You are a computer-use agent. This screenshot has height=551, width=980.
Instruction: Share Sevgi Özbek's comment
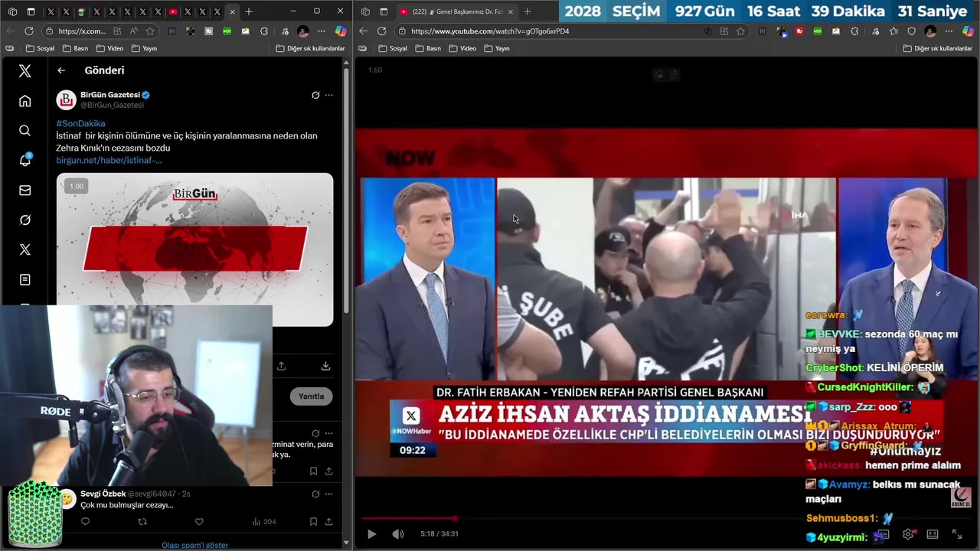(328, 521)
